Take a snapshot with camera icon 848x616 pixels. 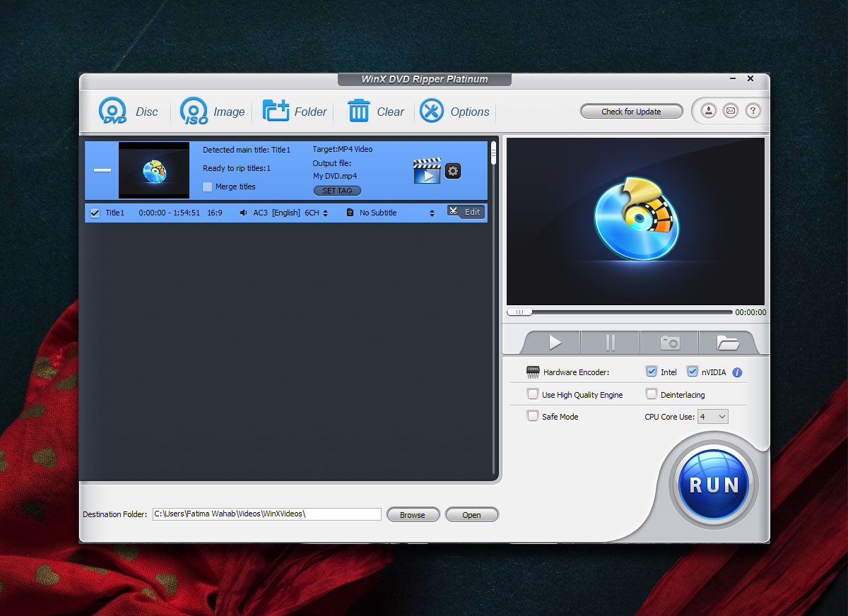click(670, 343)
